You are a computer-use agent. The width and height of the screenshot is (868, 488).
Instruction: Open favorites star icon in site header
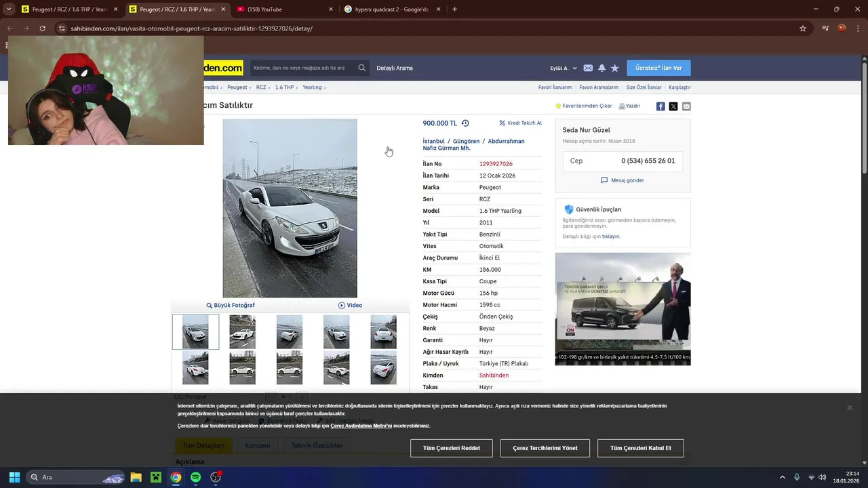pyautogui.click(x=615, y=68)
